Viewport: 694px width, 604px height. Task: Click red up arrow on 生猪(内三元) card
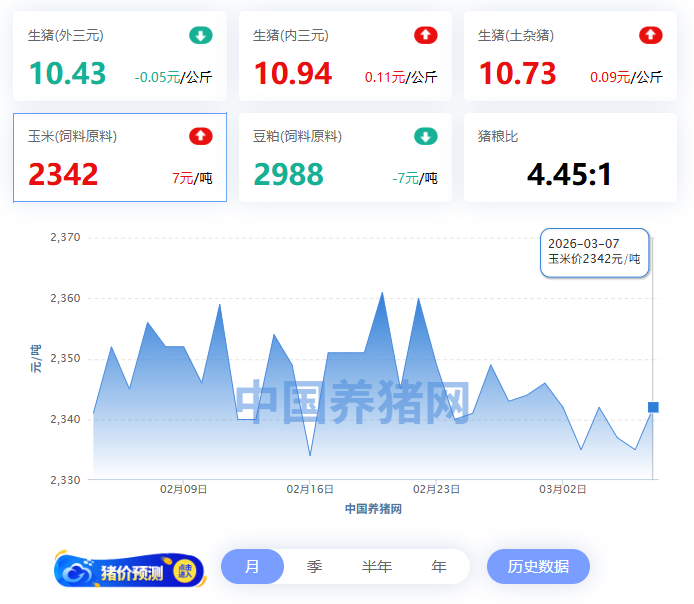pyautogui.click(x=426, y=36)
